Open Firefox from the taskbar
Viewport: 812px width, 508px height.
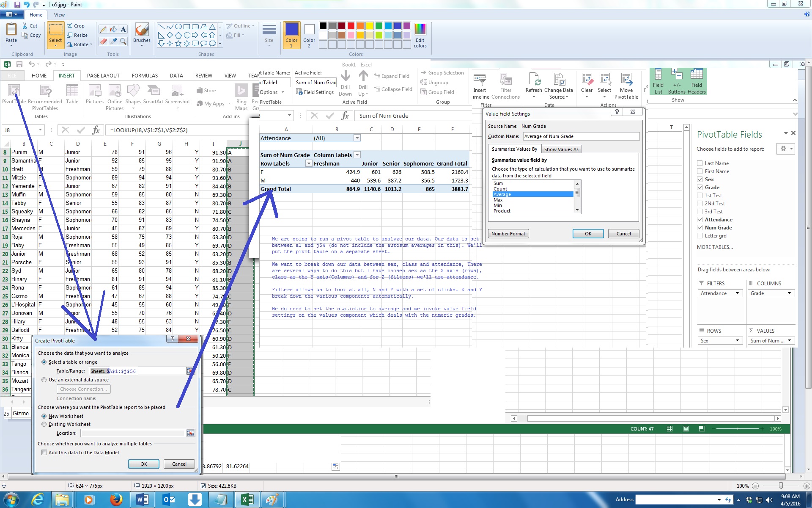115,500
